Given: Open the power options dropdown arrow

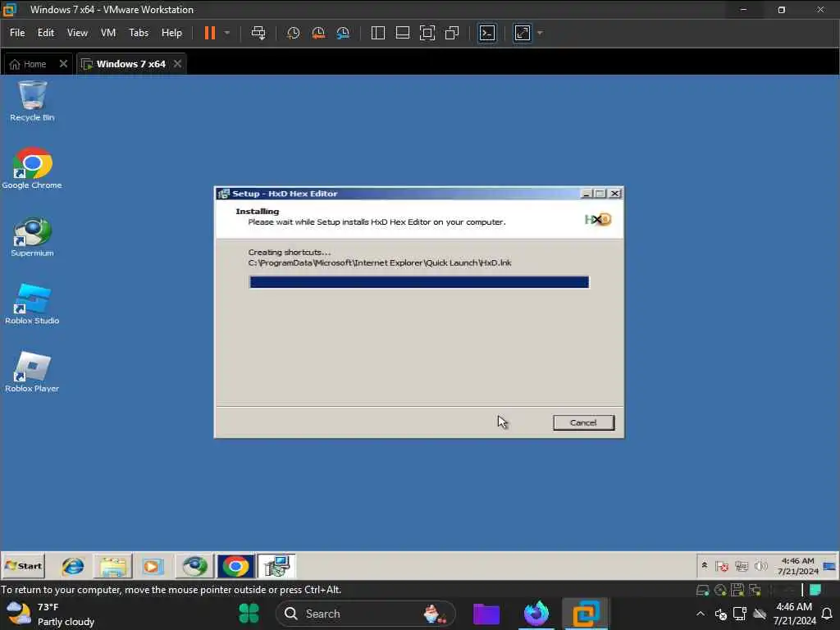Looking at the screenshot, I should point(227,33).
